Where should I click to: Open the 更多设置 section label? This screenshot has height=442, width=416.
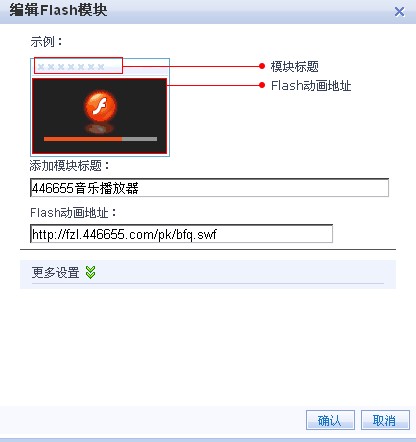click(x=55, y=272)
